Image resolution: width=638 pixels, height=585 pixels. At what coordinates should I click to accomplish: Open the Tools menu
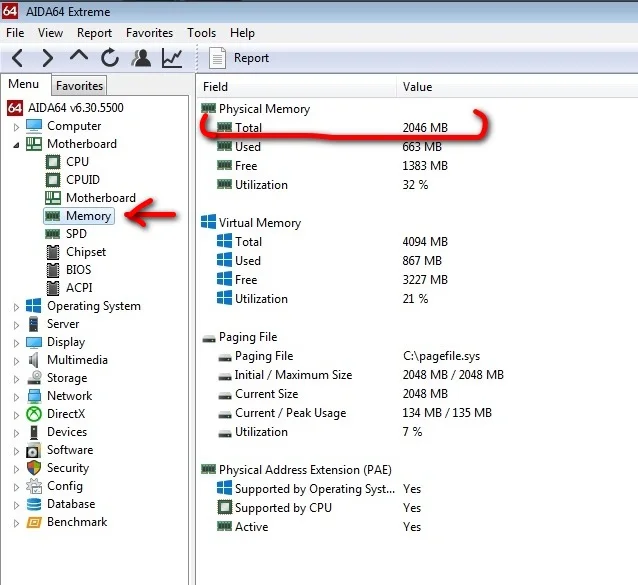tap(201, 33)
